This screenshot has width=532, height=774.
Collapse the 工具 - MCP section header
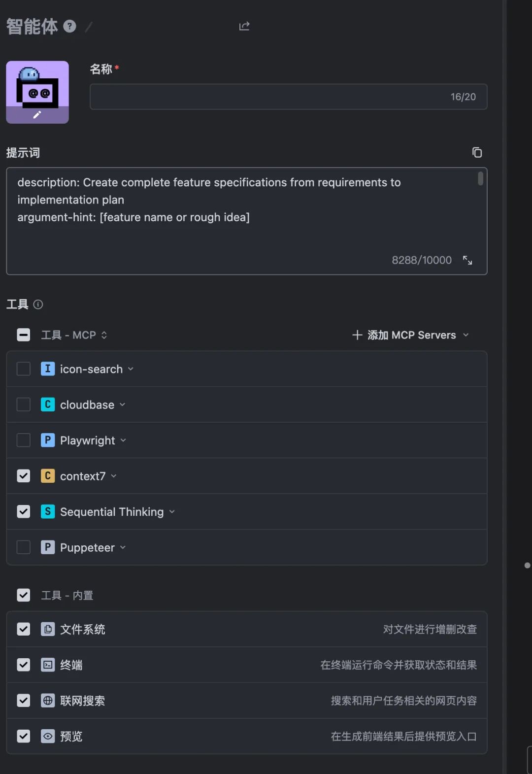(x=104, y=335)
